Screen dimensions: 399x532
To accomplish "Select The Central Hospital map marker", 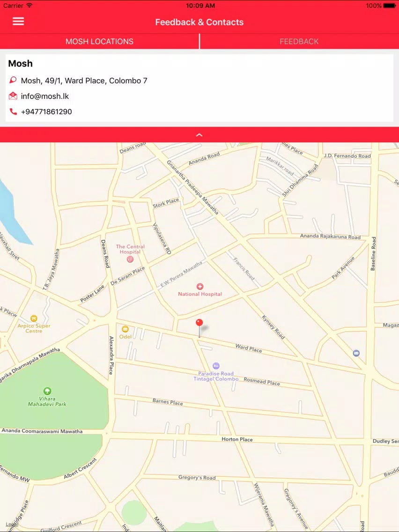I will 130,259.
